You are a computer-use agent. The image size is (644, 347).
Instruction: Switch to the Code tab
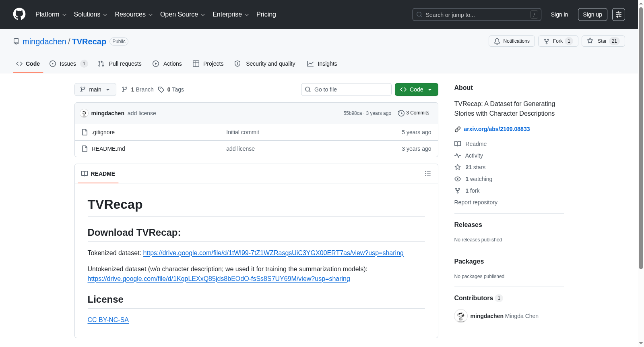[28, 64]
